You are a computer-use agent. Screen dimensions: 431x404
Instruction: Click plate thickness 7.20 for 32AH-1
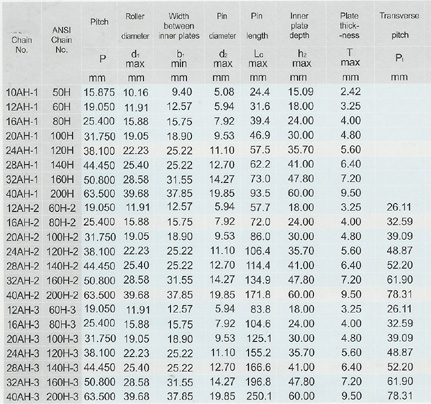(351, 179)
